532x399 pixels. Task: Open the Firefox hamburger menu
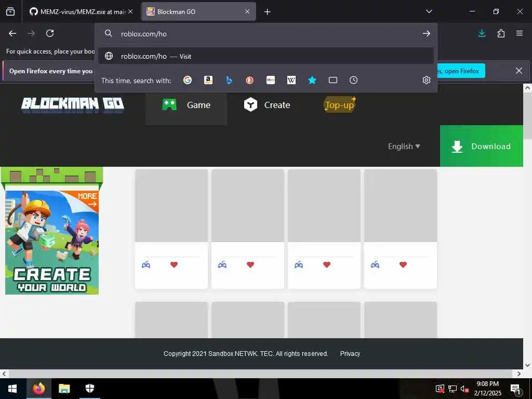click(x=520, y=33)
